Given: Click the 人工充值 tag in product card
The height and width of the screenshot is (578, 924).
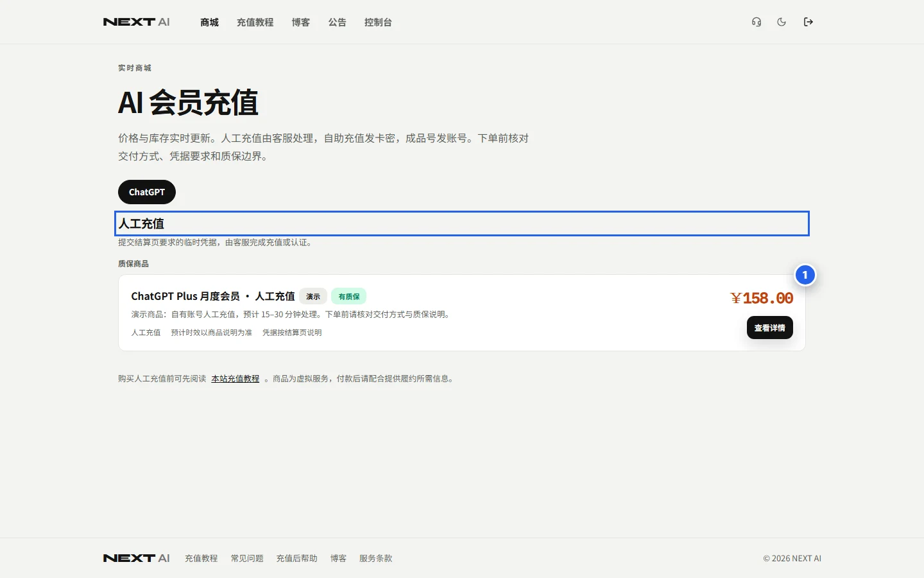Looking at the screenshot, I should [146, 333].
